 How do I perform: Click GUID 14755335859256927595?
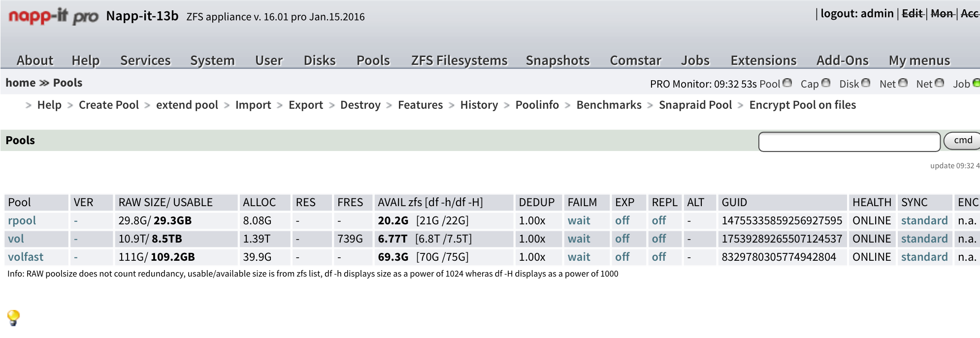tap(782, 220)
